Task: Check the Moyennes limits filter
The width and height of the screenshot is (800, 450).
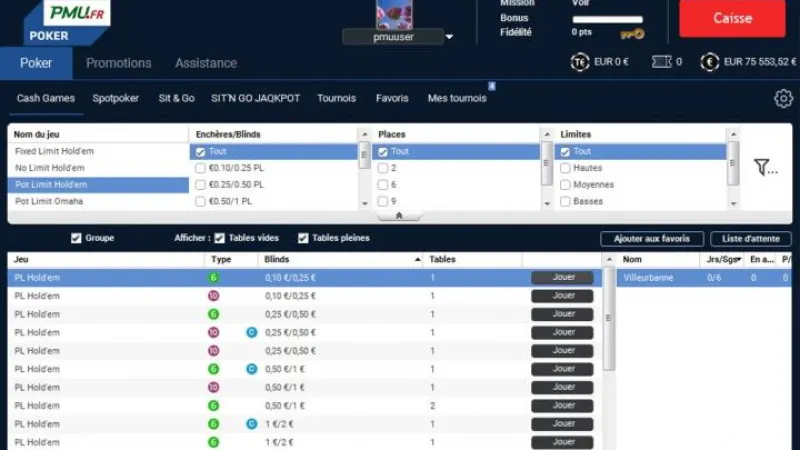Action: (x=565, y=185)
